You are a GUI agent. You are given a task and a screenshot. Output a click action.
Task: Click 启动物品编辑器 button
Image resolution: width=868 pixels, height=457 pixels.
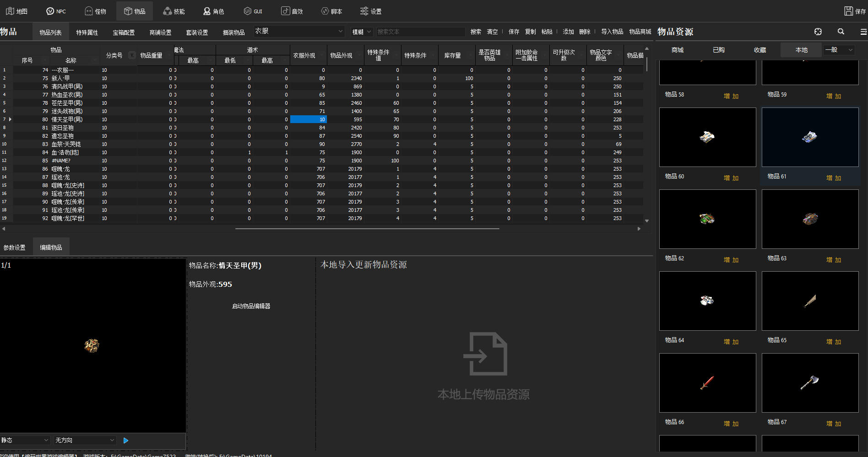point(251,306)
